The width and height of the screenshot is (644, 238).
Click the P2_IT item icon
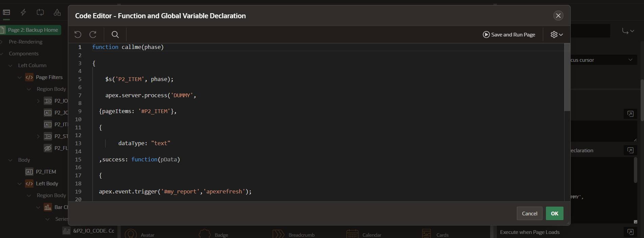click(x=48, y=125)
